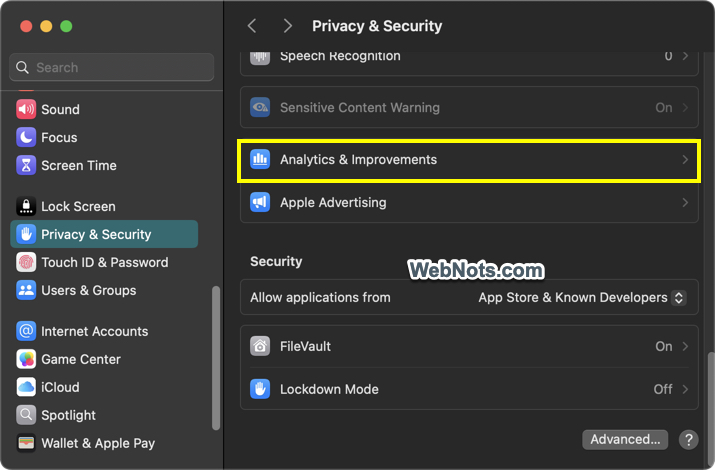The image size is (715, 470).
Task: Expand Lockdown Mode row chevron
Action: tap(685, 389)
